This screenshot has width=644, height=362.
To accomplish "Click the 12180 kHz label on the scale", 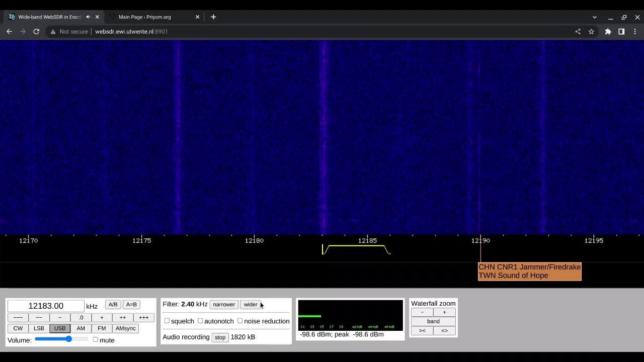I will (x=255, y=240).
